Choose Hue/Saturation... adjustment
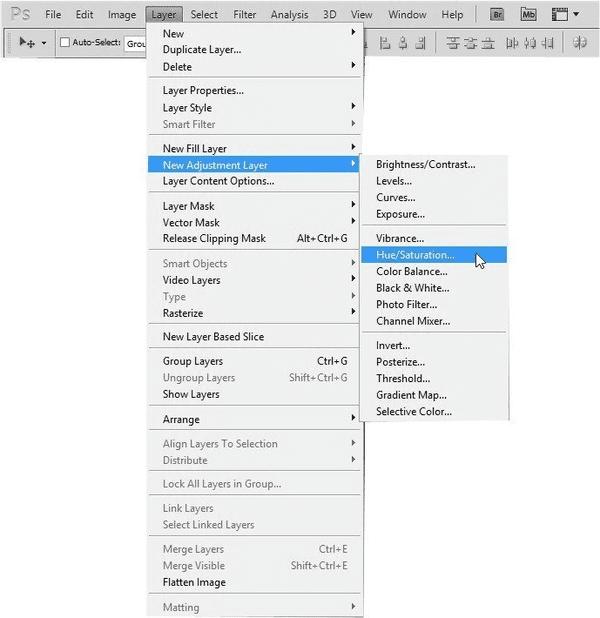 (434, 255)
